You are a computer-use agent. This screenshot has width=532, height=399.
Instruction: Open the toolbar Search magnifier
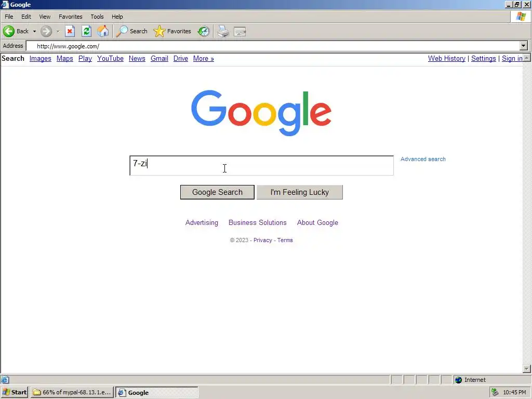click(x=131, y=31)
